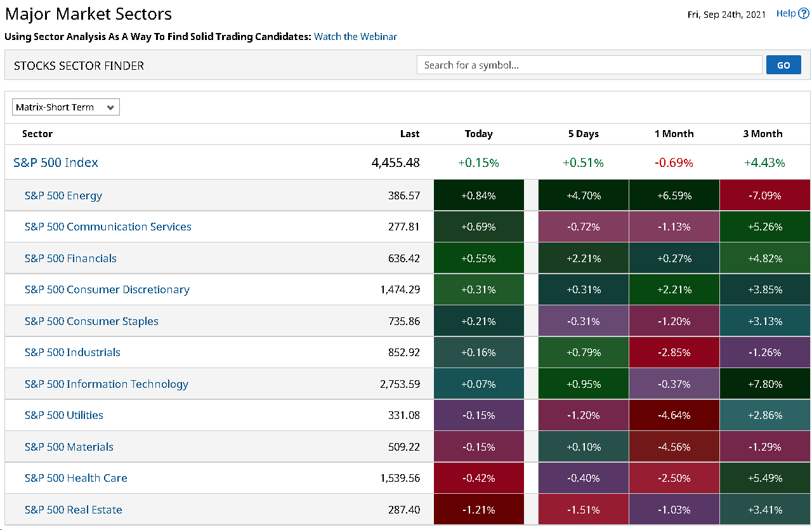
Task: Open the S&P 500 Energy sector
Action: (x=63, y=195)
